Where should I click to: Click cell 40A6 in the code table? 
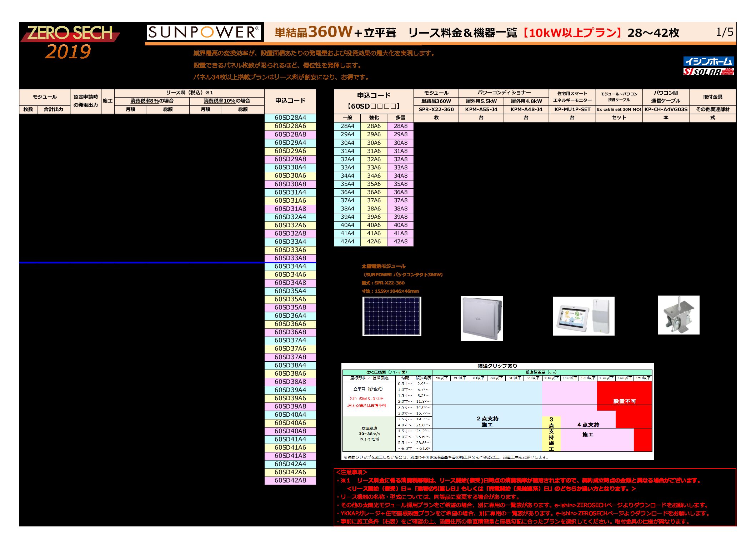[x=374, y=225]
